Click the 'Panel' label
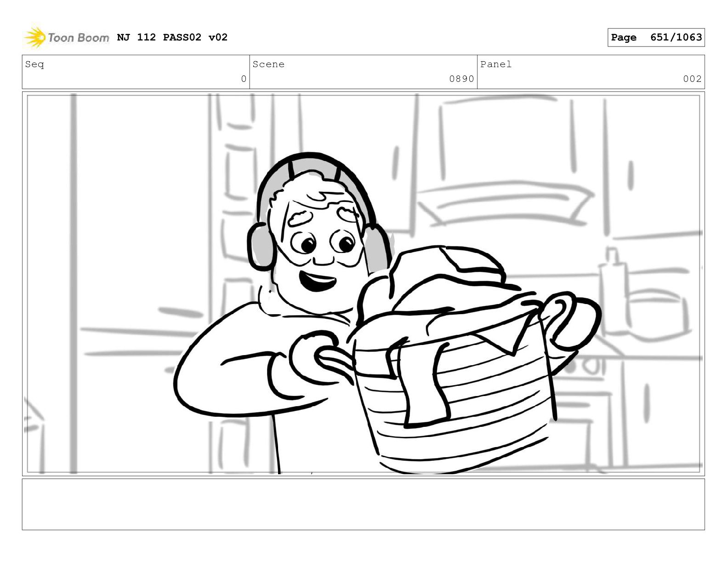Viewport: 728px width, 563px height. click(496, 64)
